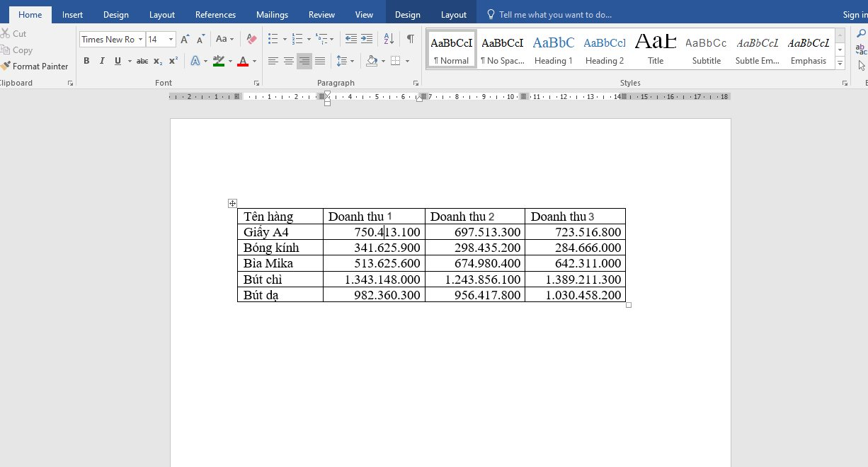Click Sort A-Z icon

click(389, 39)
